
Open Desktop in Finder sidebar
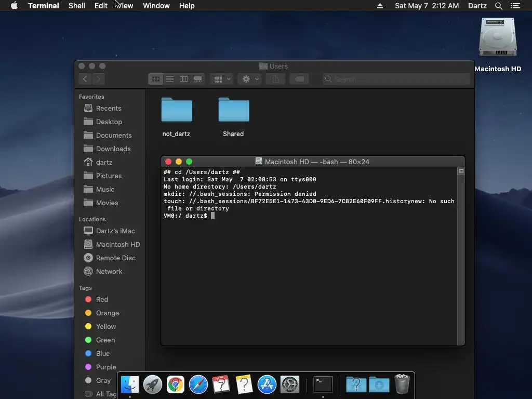tap(109, 122)
